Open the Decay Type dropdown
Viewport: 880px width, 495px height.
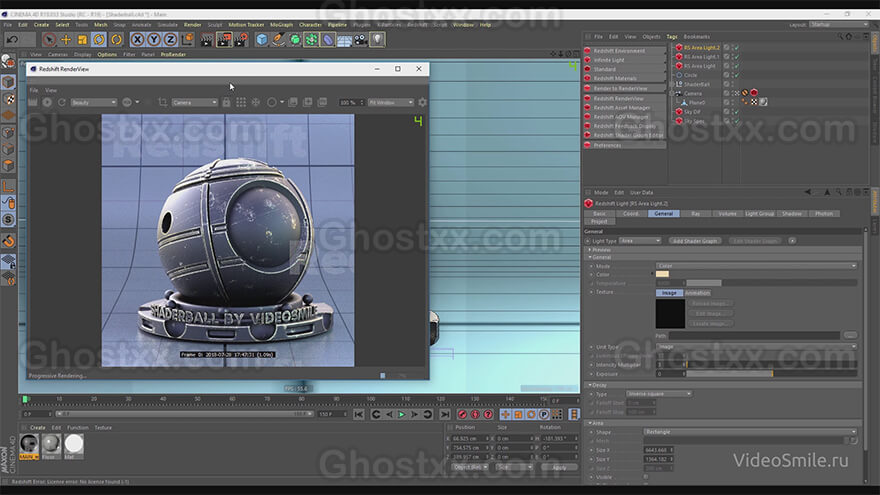(658, 394)
